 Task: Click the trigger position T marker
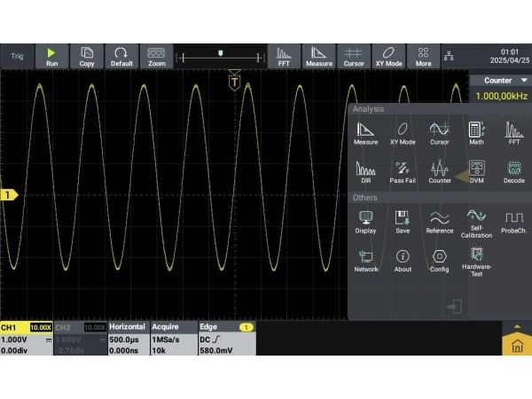pos(234,81)
